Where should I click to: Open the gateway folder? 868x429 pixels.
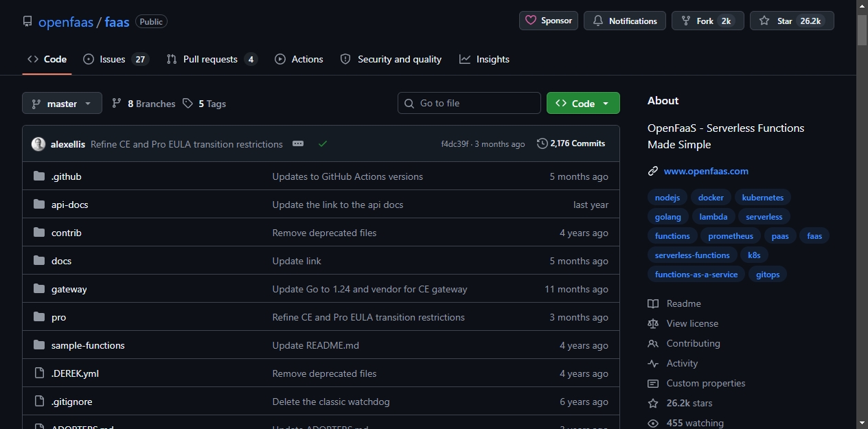point(69,289)
